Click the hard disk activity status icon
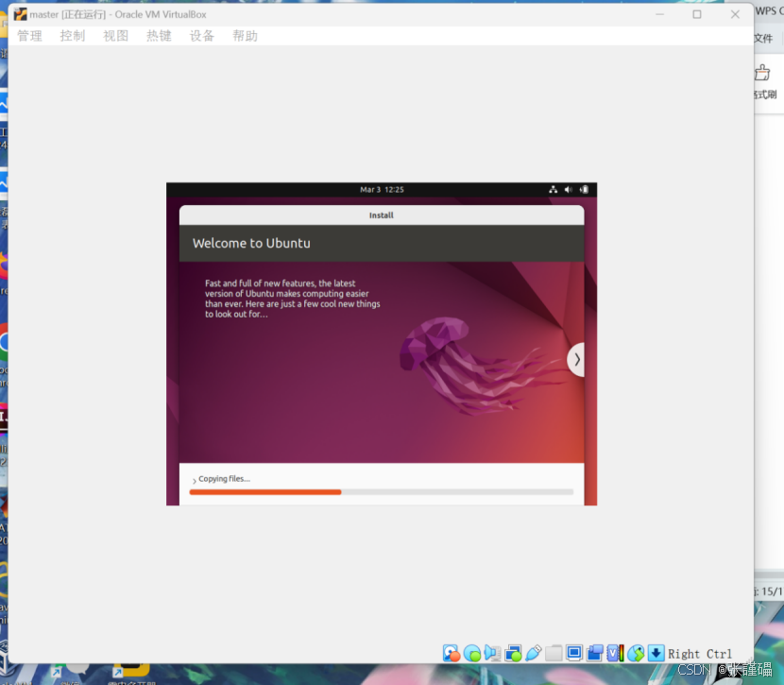This screenshot has height=685, width=784. (x=452, y=653)
